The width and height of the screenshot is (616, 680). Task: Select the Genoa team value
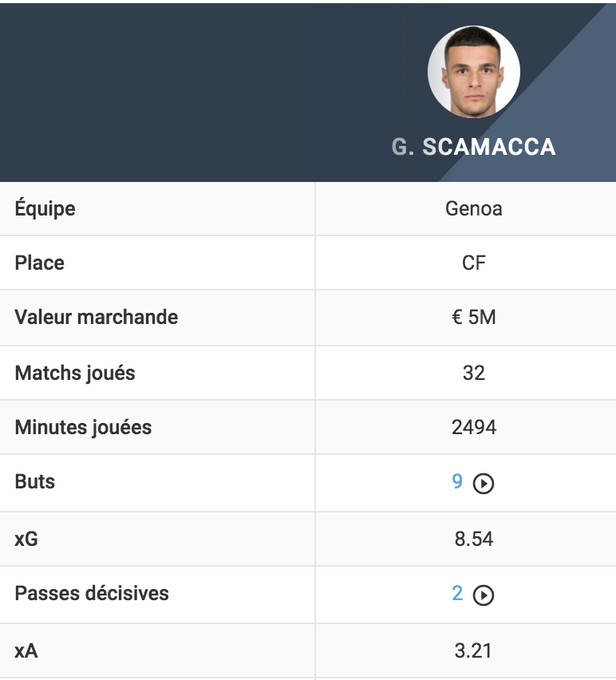pos(474,208)
